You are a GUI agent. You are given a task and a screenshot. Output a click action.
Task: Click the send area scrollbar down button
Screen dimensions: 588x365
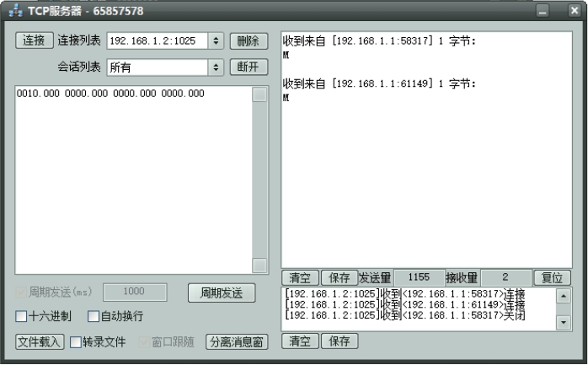pyautogui.click(x=259, y=266)
